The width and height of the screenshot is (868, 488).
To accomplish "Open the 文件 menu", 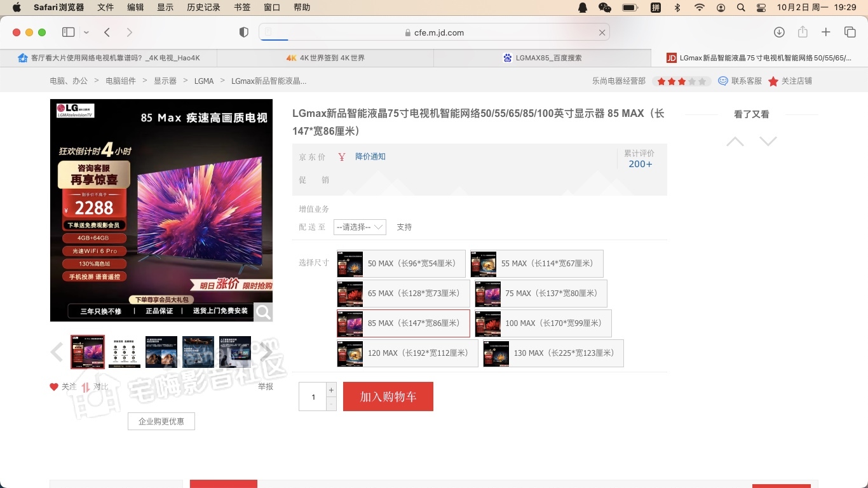I will pyautogui.click(x=105, y=8).
